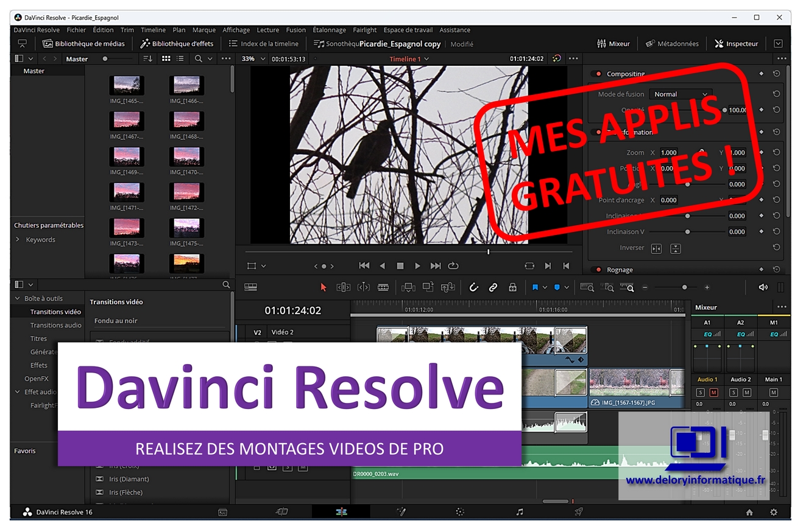The width and height of the screenshot is (803, 532).
Task: Open project settings gear icon
Action: coord(774,512)
